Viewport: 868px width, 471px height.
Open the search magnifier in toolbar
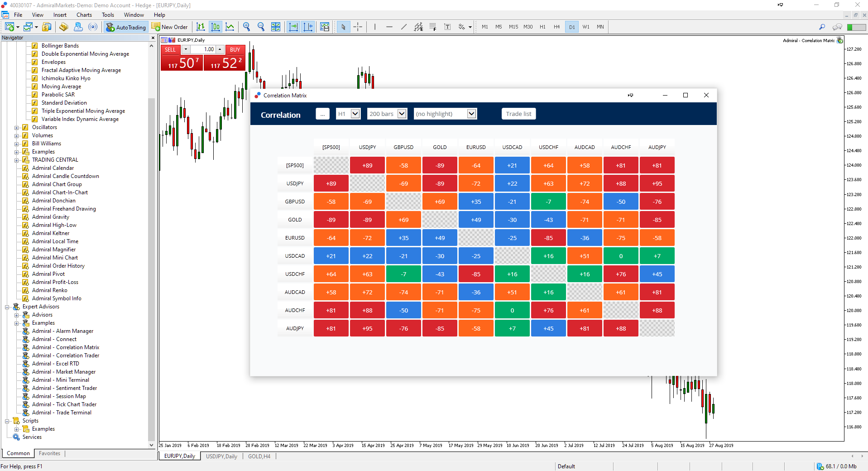(x=822, y=27)
